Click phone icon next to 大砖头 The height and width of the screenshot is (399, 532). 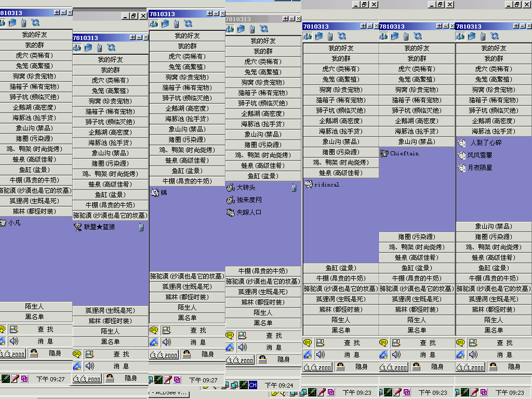click(x=294, y=188)
